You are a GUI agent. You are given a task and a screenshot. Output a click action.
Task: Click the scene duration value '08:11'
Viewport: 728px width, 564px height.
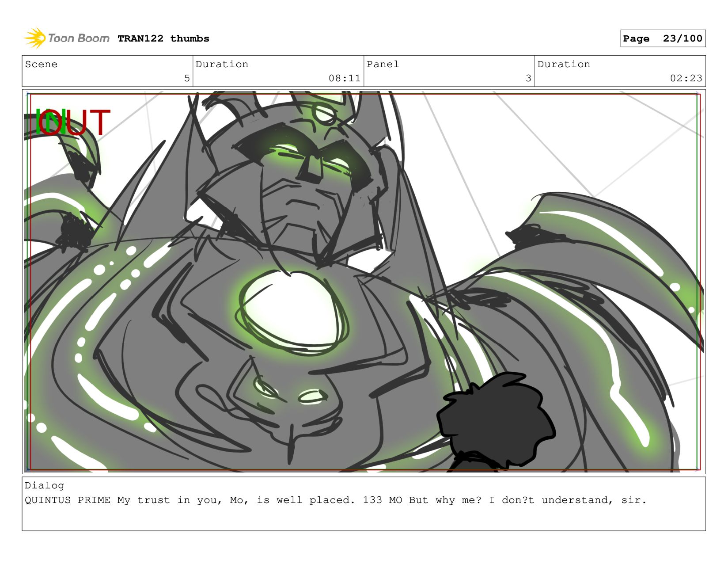[x=345, y=78]
